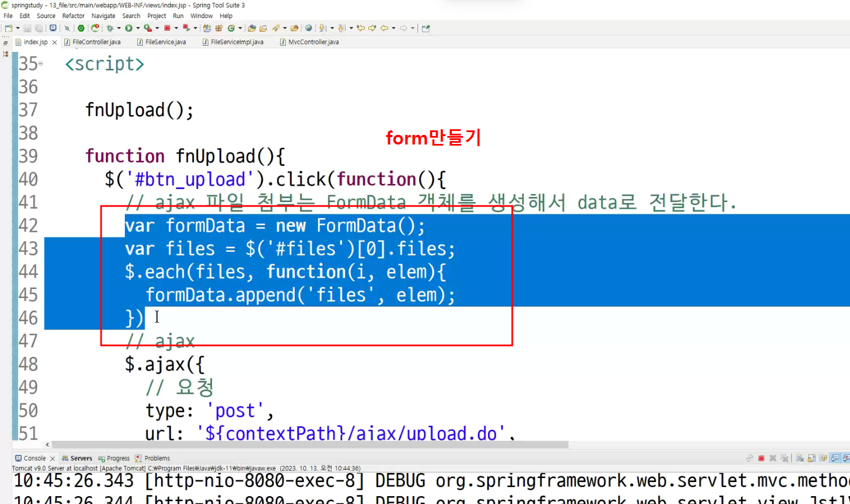This screenshot has height=504, width=850.
Task: Open the Window menu
Action: pyautogui.click(x=202, y=16)
